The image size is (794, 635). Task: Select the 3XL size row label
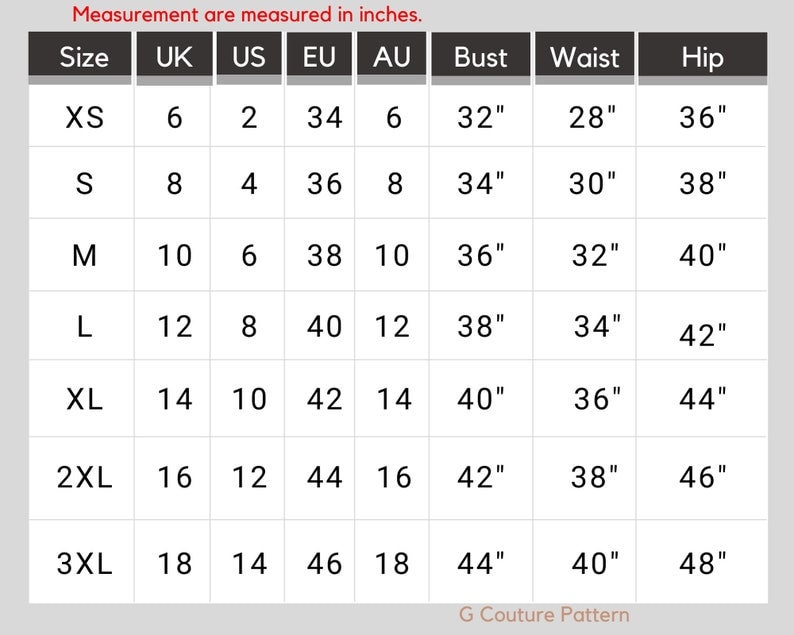[x=85, y=564]
